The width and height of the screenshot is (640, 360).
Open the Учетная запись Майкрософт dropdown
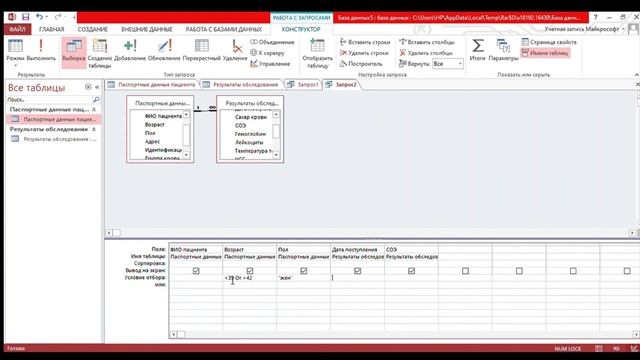click(x=623, y=29)
